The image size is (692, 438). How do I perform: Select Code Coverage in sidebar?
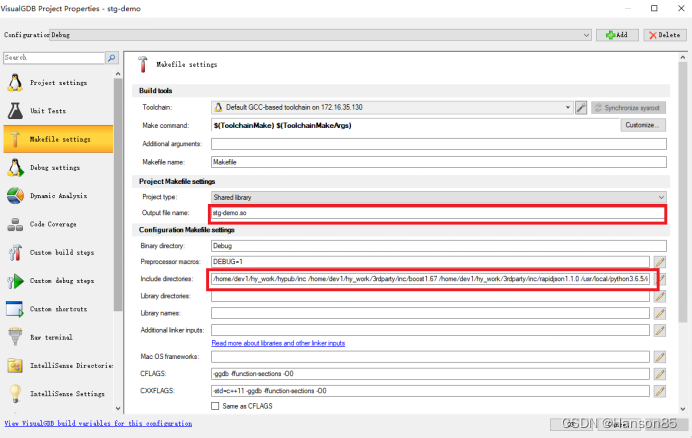(58, 224)
